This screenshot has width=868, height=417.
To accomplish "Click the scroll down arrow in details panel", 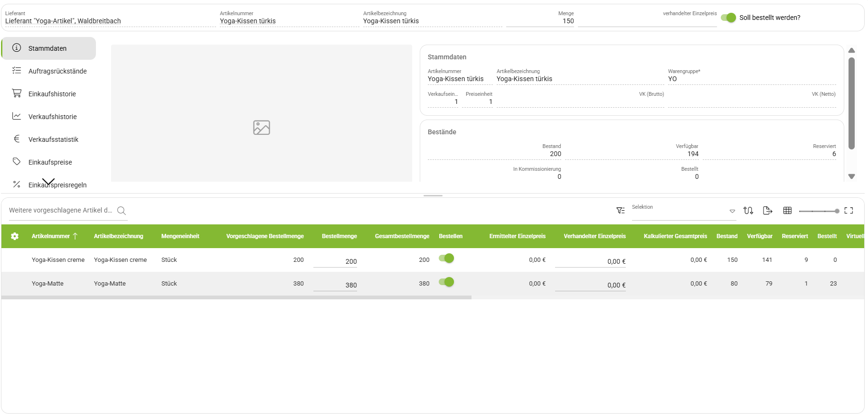I will 852,176.
